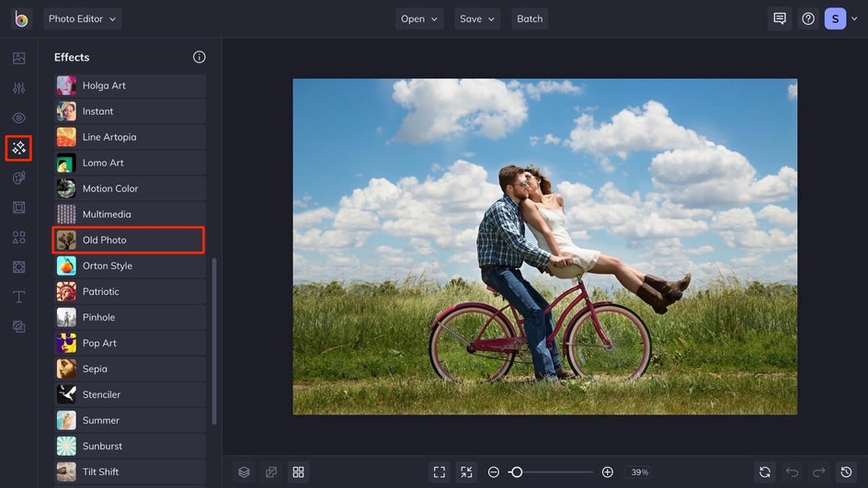Open the help question mark icon
The image size is (868, 488).
pyautogui.click(x=808, y=18)
